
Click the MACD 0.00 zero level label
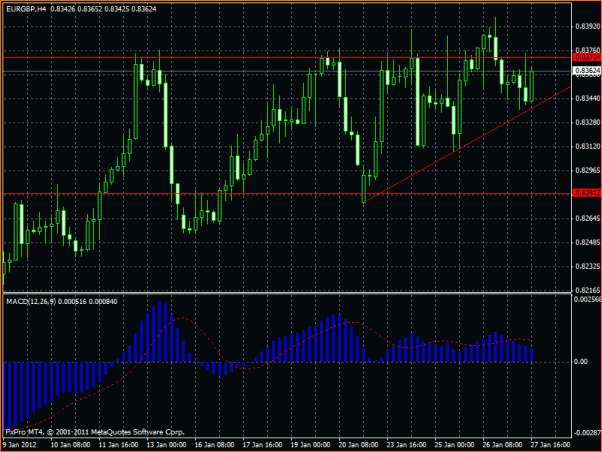point(581,362)
